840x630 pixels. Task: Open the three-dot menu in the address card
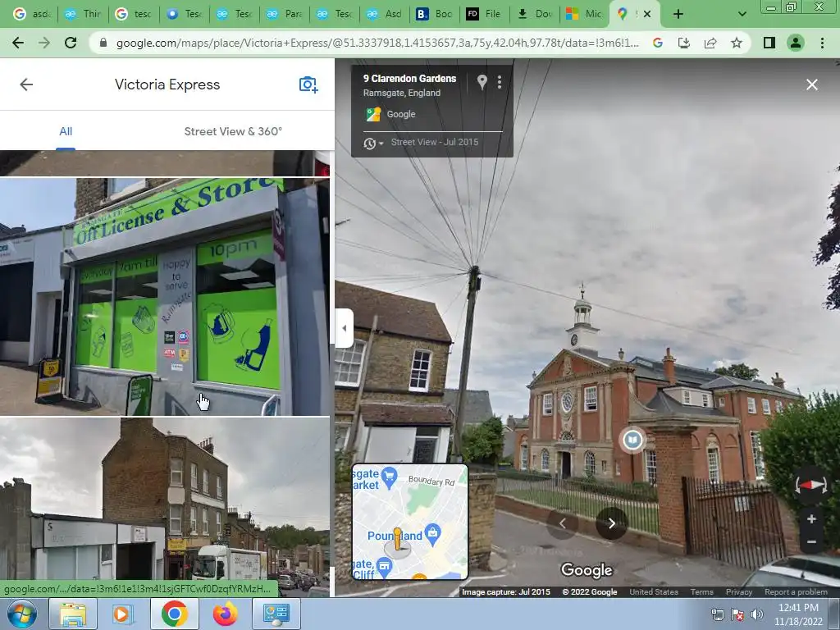coord(500,82)
